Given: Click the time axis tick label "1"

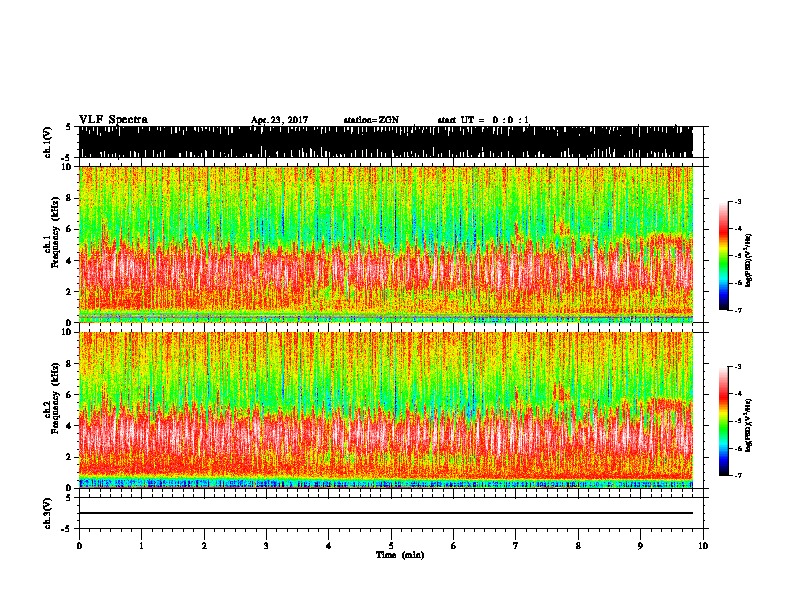Looking at the screenshot, I should pos(141,546).
